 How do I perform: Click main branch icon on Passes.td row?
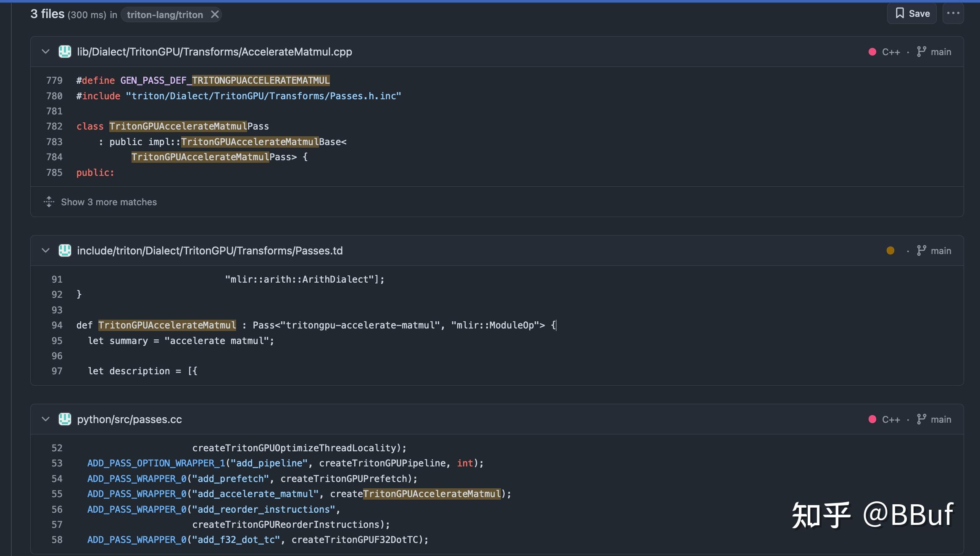(922, 251)
